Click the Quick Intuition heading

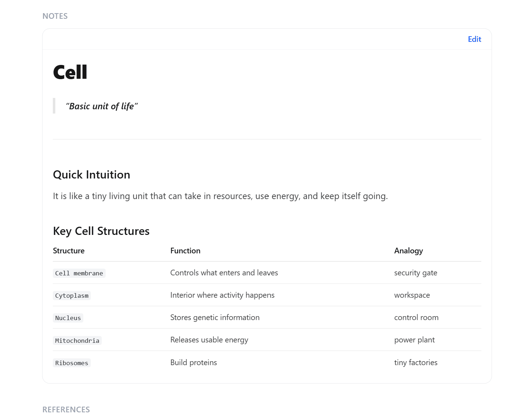(x=91, y=175)
